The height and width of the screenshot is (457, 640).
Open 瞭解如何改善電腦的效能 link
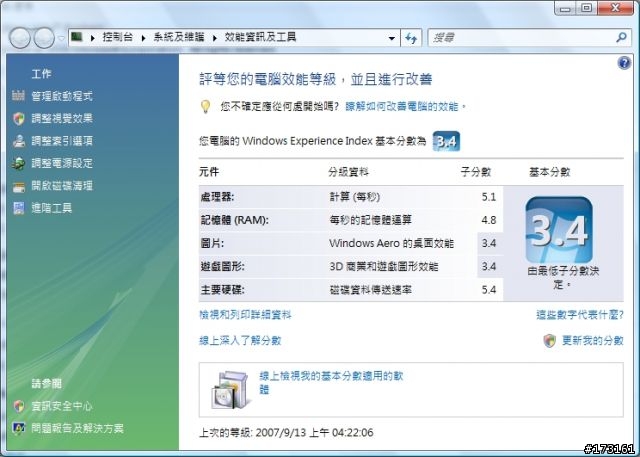coord(402,107)
